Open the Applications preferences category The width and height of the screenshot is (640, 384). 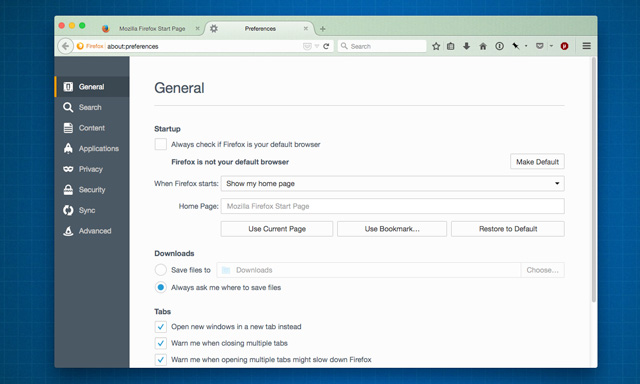coord(92,149)
